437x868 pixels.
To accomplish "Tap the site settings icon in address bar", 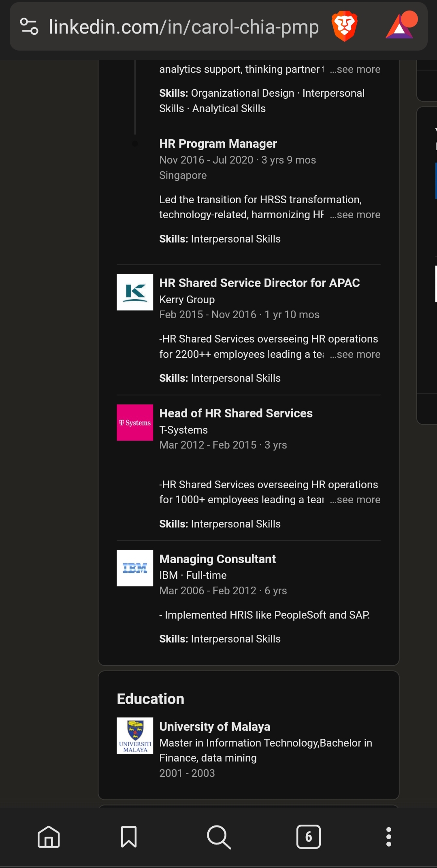I will 29,26.
